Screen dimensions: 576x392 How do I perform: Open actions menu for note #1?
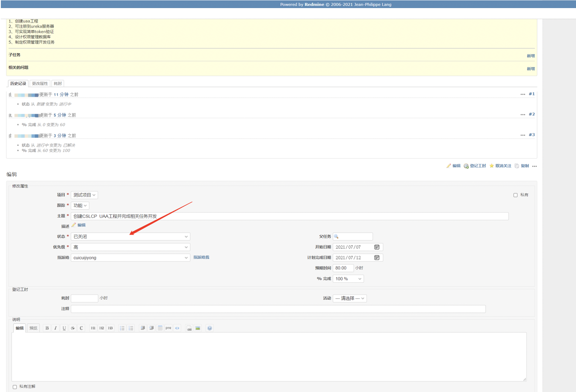click(523, 94)
